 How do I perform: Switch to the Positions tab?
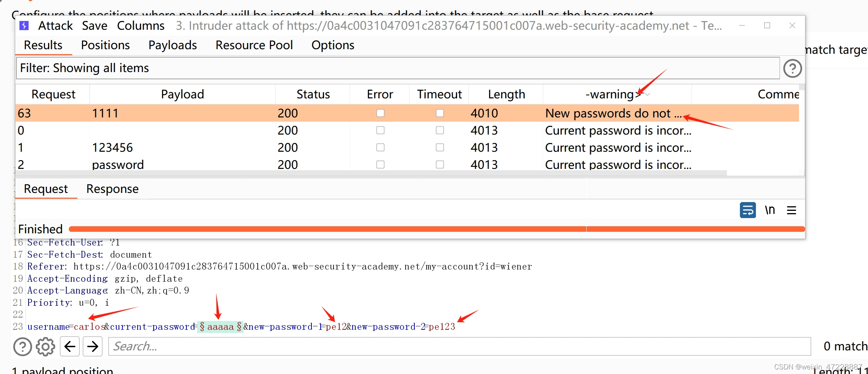(x=105, y=45)
